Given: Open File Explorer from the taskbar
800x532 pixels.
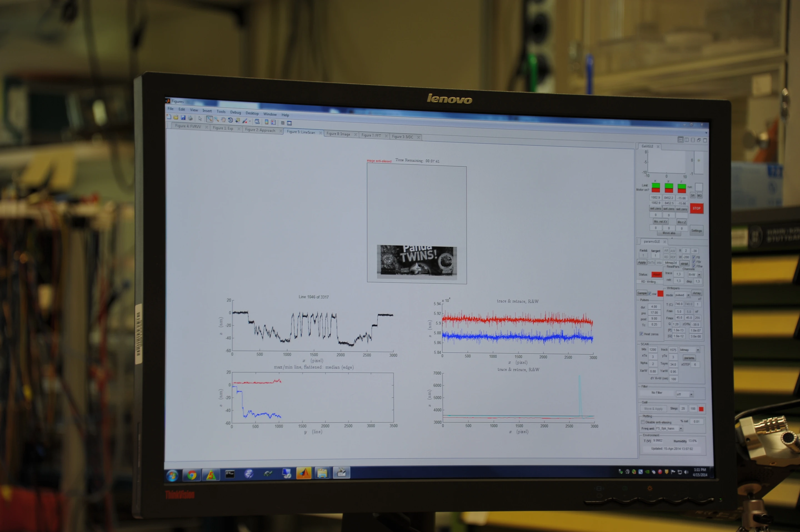Looking at the screenshot, I should (x=322, y=473).
